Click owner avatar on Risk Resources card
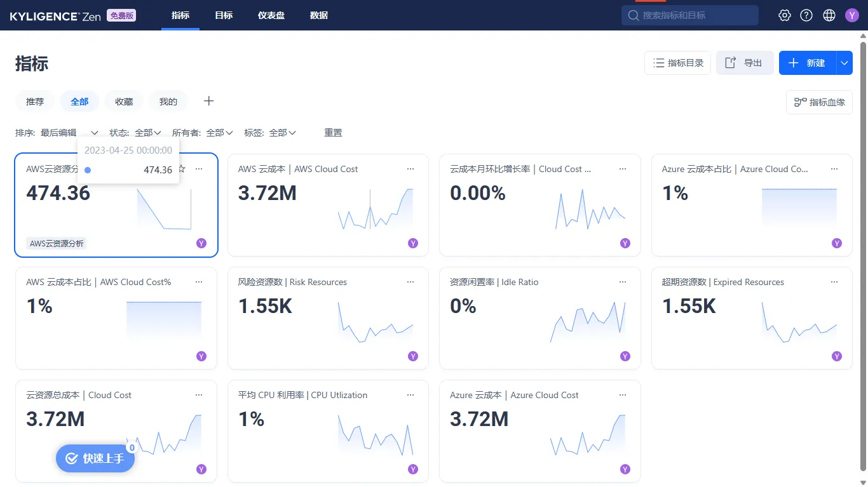The width and height of the screenshot is (868, 487). 413,356
